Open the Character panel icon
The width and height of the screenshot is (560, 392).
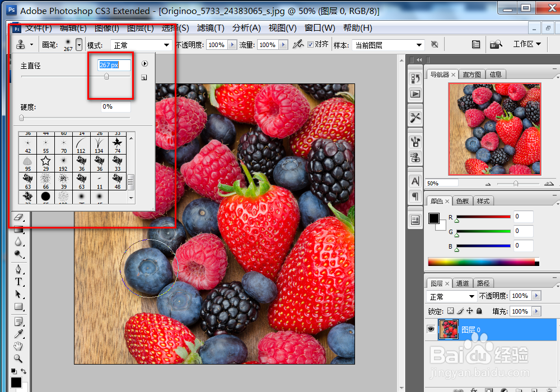pyautogui.click(x=416, y=181)
